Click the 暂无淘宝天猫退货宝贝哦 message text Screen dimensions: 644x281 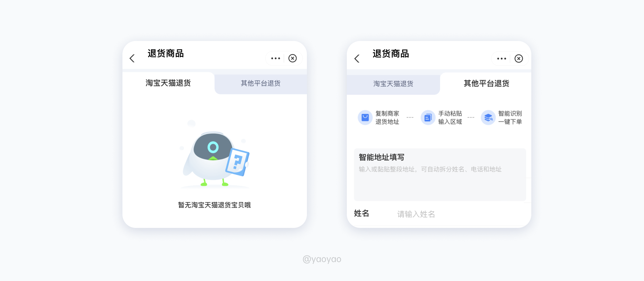coord(215,205)
